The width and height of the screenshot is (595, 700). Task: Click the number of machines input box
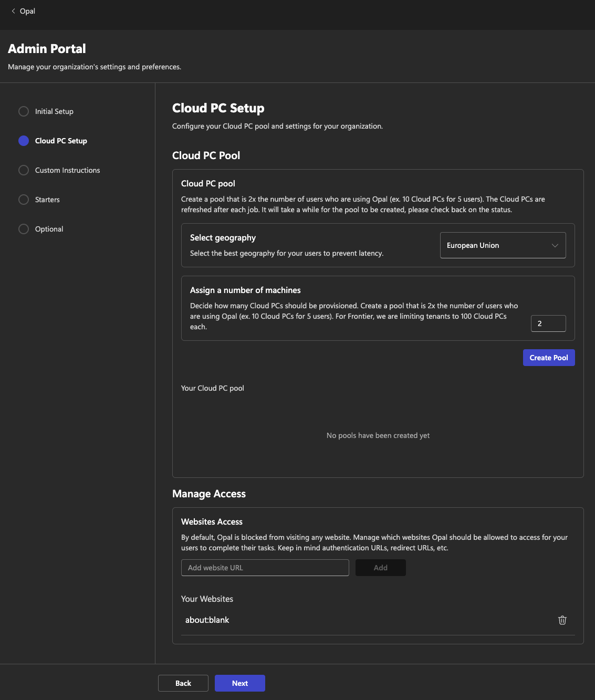[x=548, y=323]
